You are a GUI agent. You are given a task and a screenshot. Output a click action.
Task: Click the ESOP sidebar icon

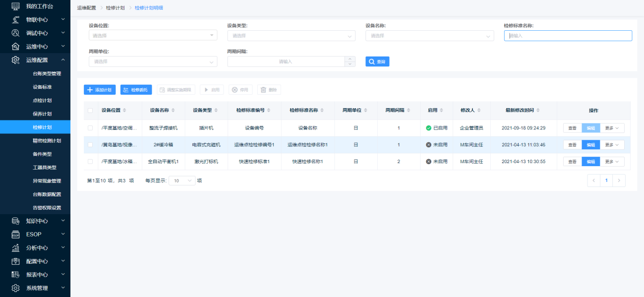(x=15, y=234)
